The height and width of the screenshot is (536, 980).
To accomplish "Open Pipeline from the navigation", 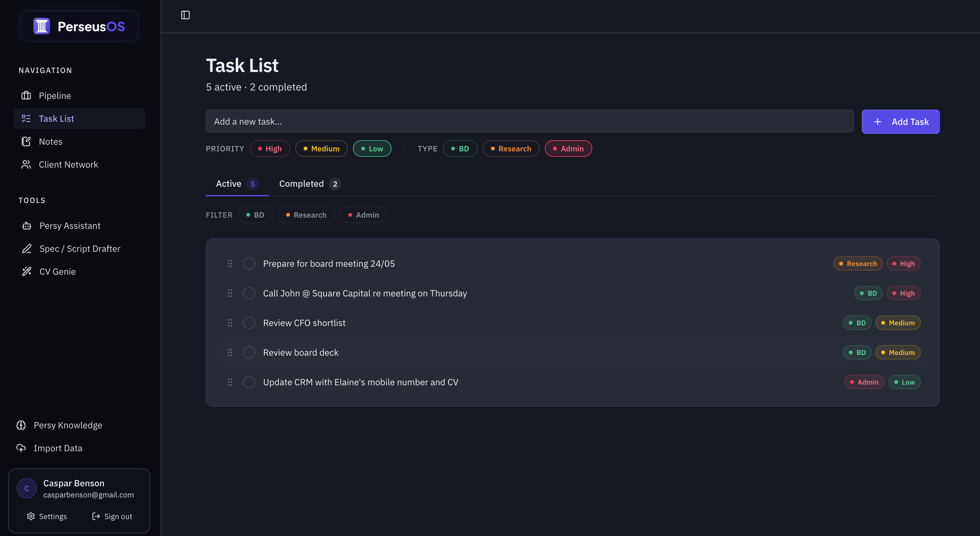I will [79, 96].
